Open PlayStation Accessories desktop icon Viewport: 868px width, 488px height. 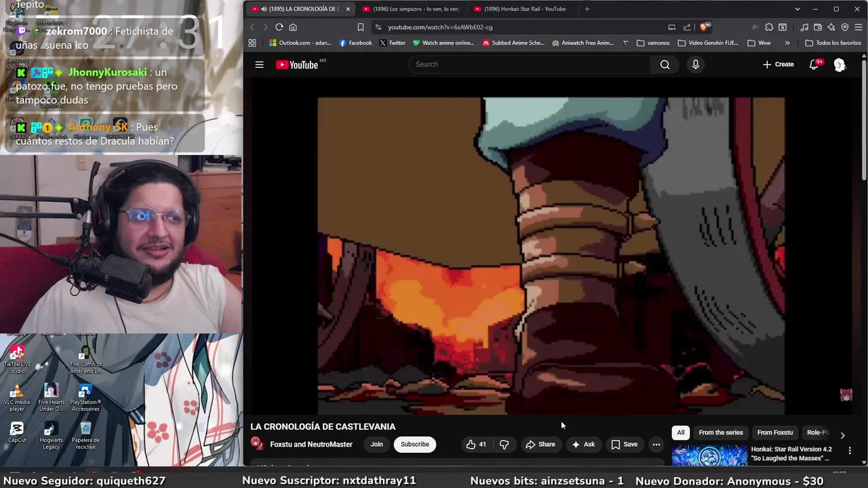(x=85, y=398)
